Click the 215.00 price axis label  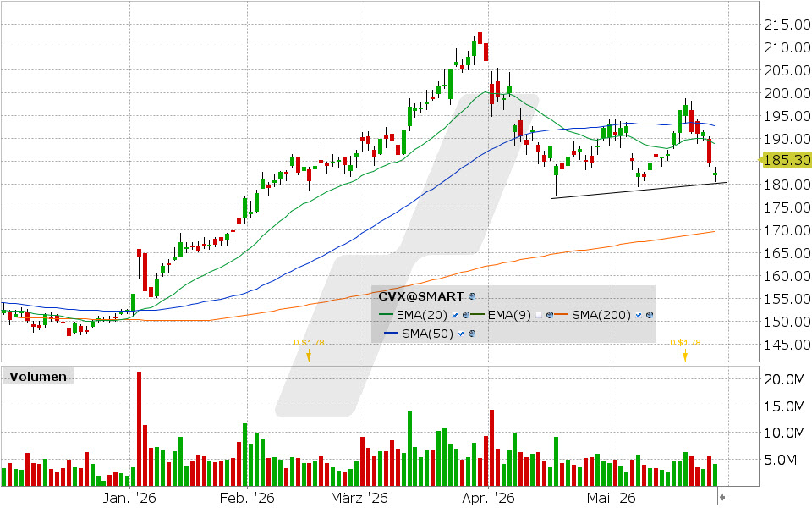click(787, 25)
